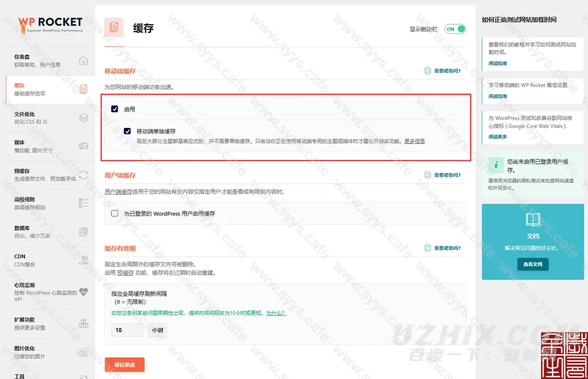Click the 如何正确测试网站加载时间 heading
This screenshot has height=379, width=588.
point(519,20)
